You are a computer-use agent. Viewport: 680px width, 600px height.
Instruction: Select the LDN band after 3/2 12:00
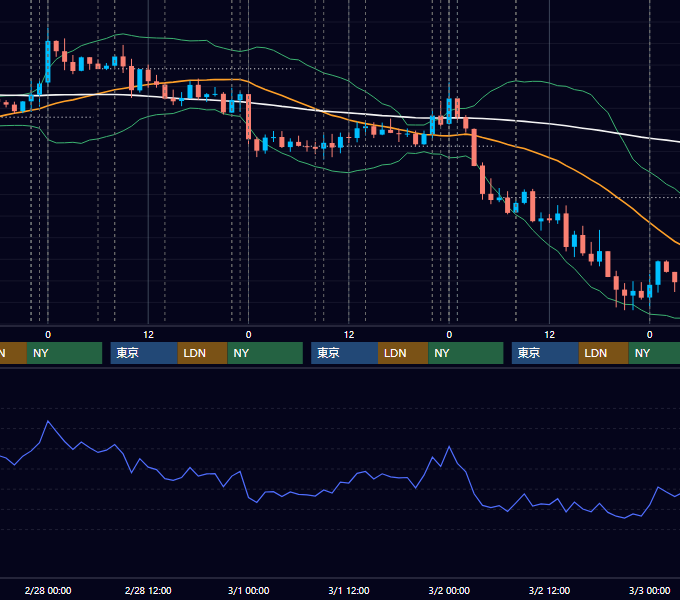[604, 353]
